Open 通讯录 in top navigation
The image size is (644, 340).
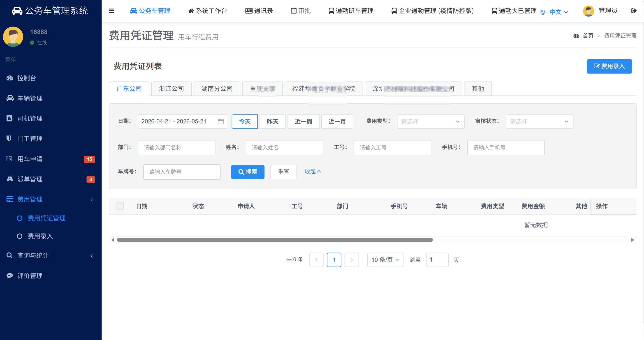coord(259,11)
